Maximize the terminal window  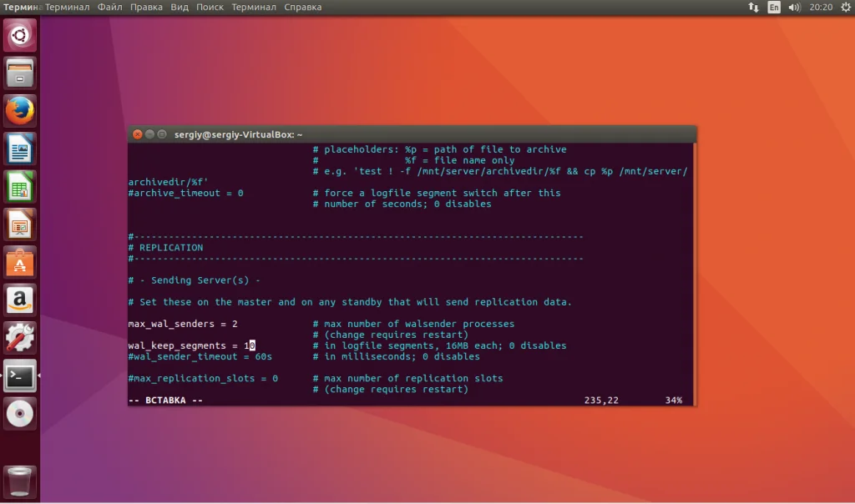[162, 134]
